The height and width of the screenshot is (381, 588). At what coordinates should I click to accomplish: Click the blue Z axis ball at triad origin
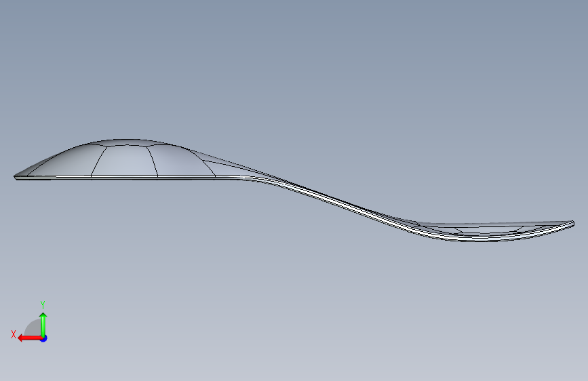point(44,338)
